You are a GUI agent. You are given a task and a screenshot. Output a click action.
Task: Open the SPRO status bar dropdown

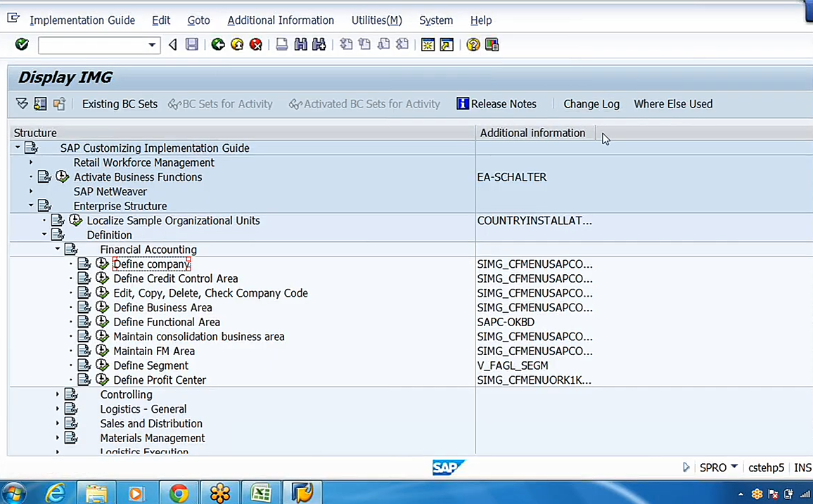click(x=734, y=467)
